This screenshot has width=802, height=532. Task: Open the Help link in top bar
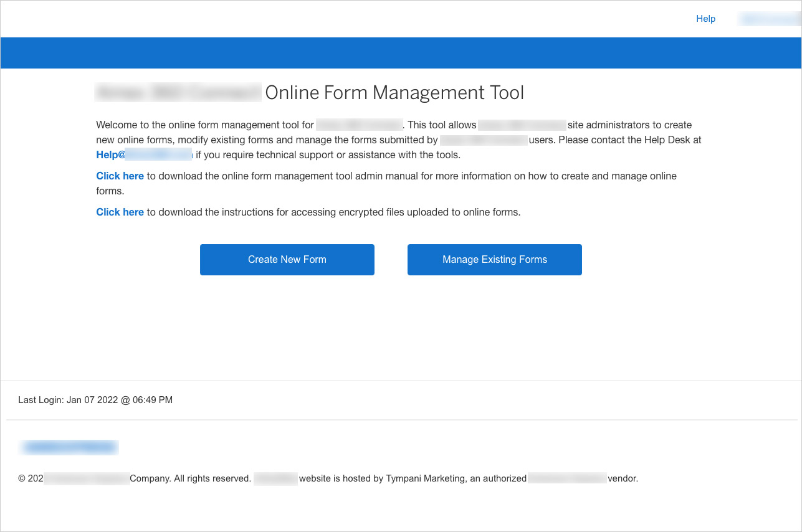coord(705,19)
